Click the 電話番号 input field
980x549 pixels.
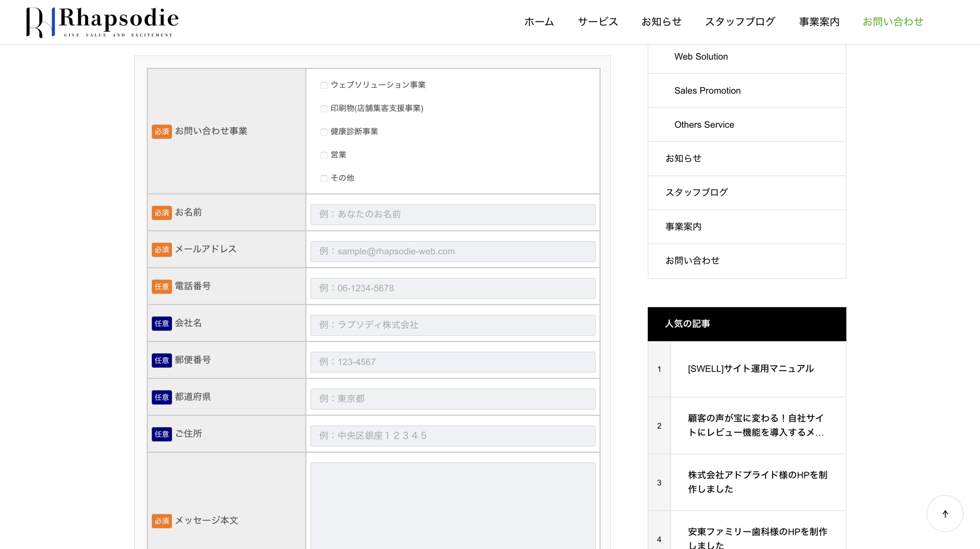(x=452, y=288)
